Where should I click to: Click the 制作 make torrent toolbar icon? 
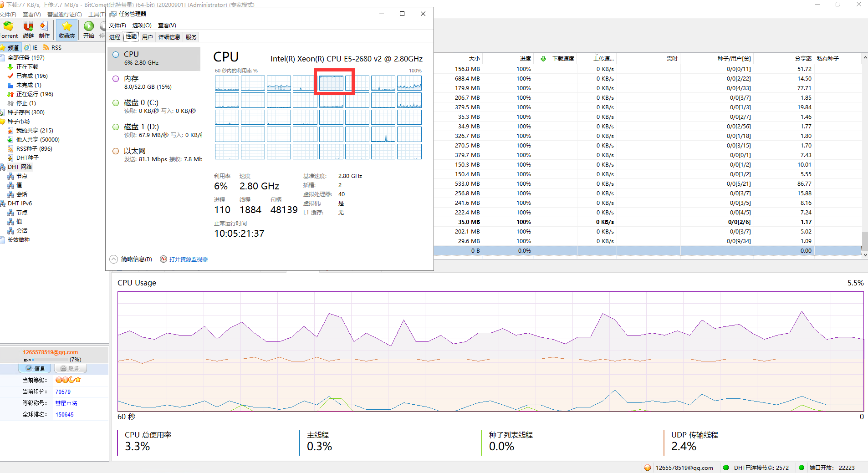point(44,30)
